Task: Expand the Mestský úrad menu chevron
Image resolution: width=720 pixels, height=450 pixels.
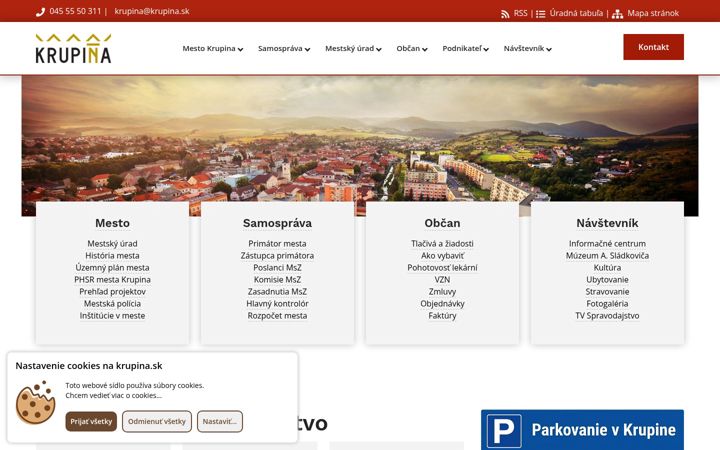Action: (379, 49)
